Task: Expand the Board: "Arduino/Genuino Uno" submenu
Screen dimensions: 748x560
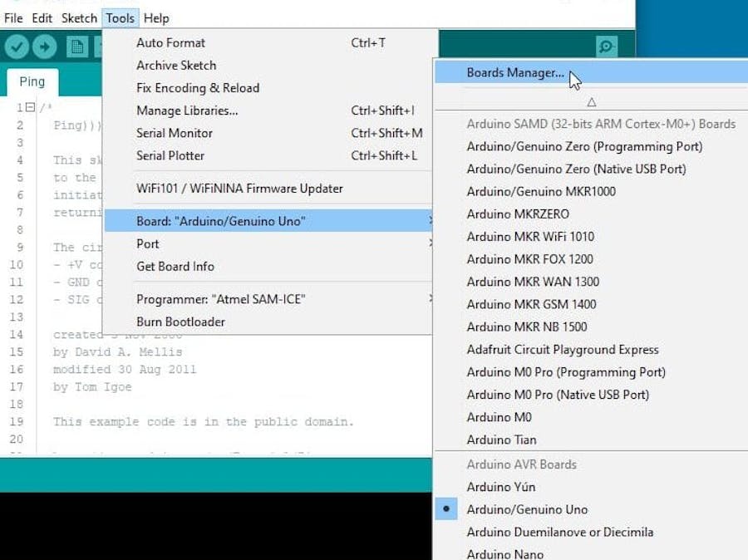Action: [x=268, y=221]
